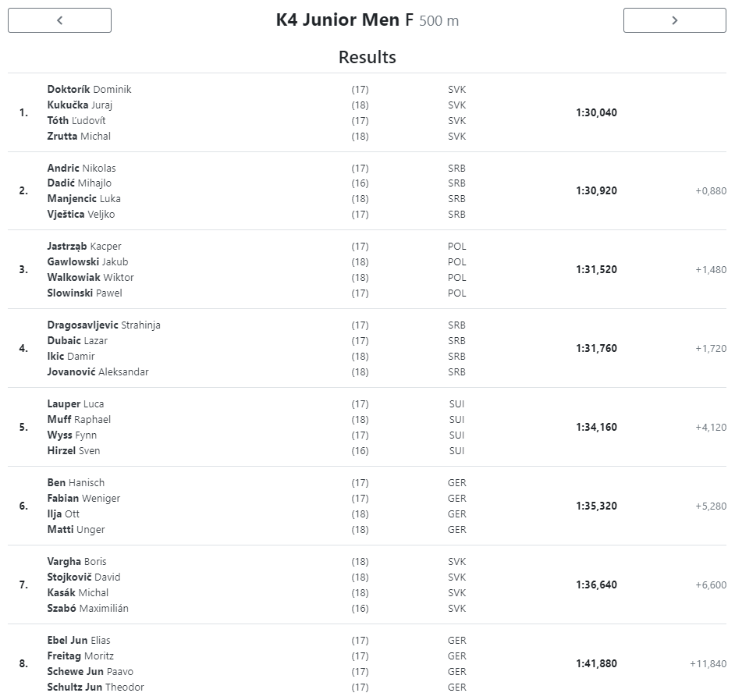Select Fabian Weniger in sixth place crew
The image size is (735, 700).
83,499
